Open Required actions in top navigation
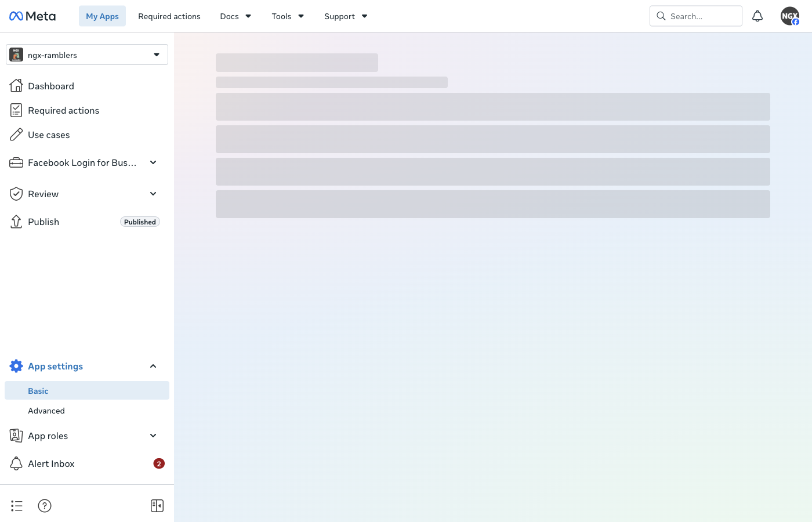 [x=169, y=16]
